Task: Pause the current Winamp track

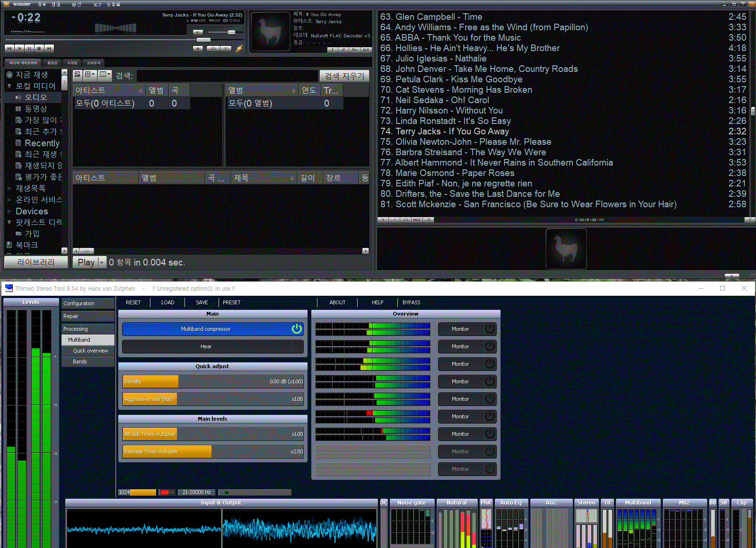Action: pyautogui.click(x=29, y=48)
